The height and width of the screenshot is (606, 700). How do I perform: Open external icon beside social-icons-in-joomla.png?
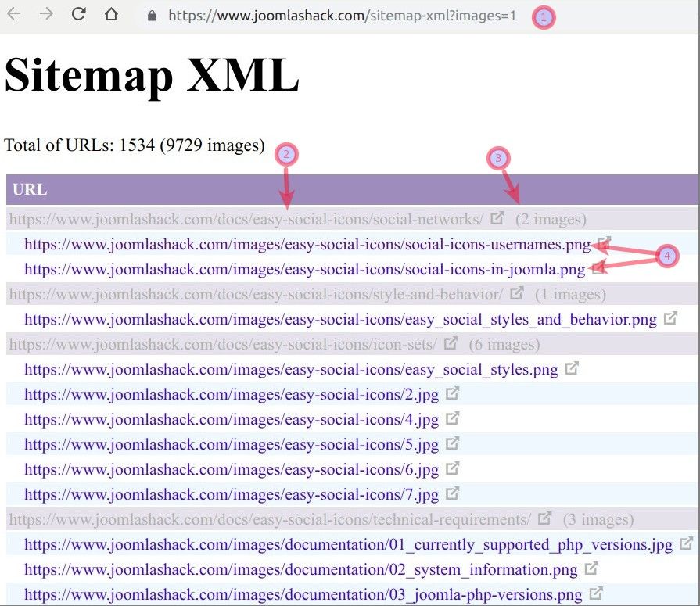598,268
